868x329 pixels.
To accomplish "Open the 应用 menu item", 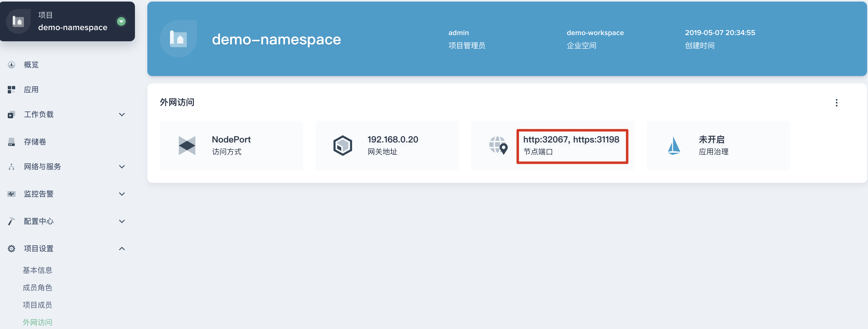I will point(31,90).
